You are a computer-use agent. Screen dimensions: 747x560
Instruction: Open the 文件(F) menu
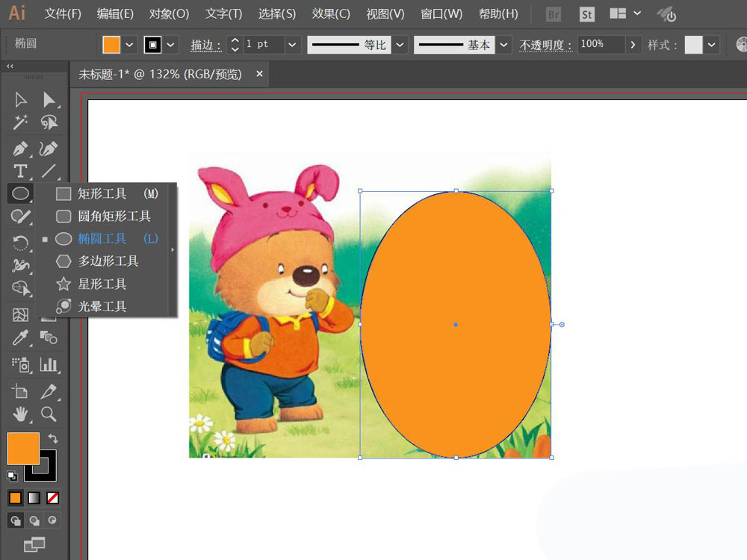63,13
